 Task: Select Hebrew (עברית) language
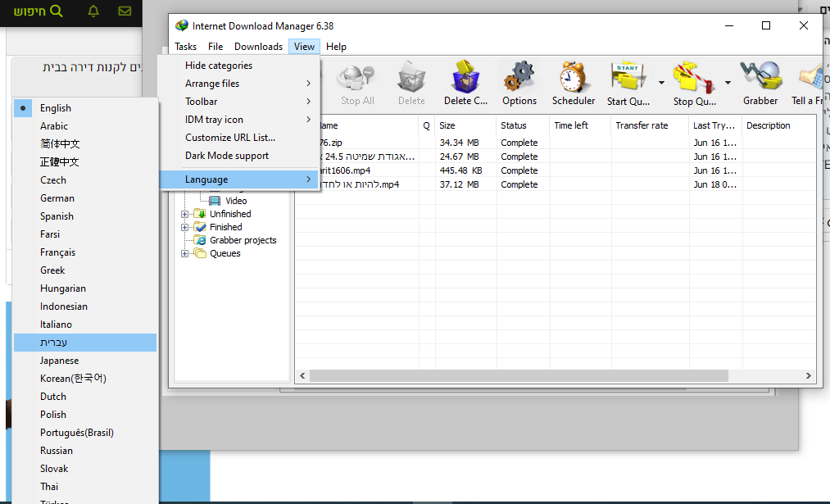(85, 343)
